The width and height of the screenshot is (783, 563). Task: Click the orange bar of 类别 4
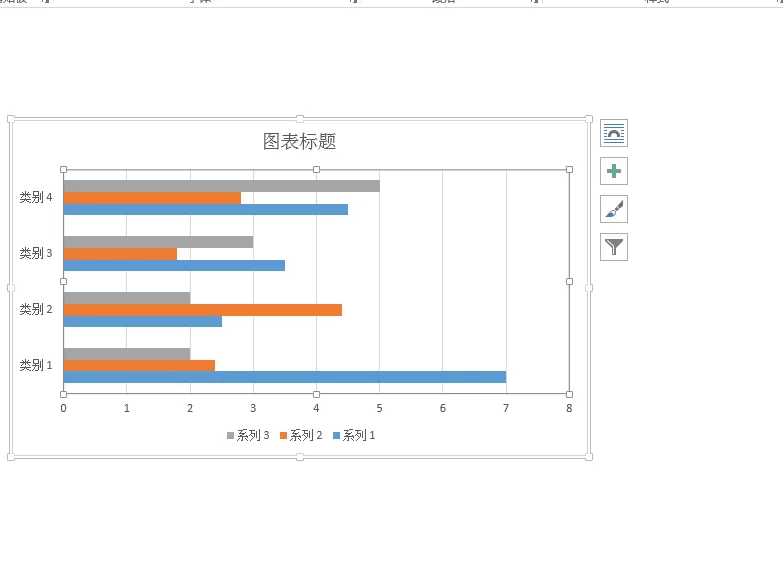tap(152, 198)
